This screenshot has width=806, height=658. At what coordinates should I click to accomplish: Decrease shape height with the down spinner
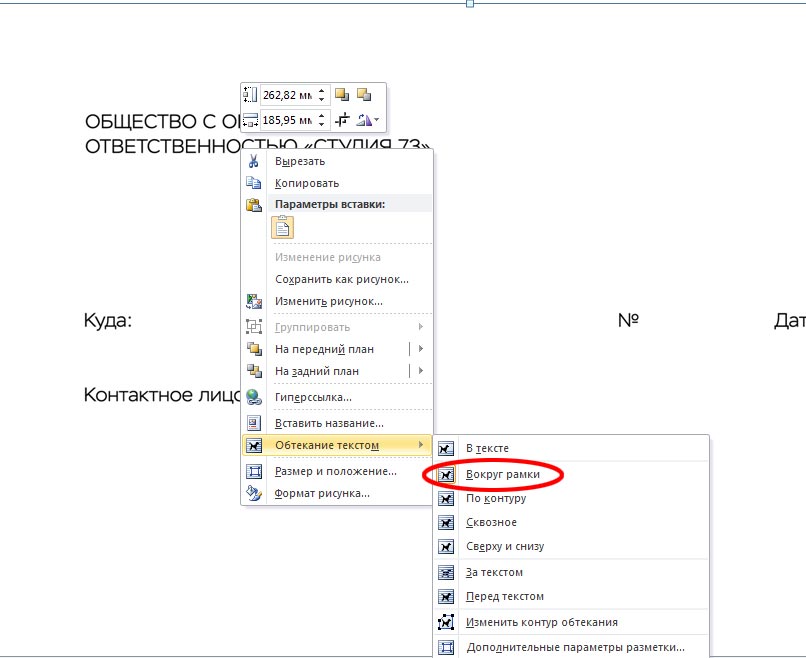coord(322,99)
